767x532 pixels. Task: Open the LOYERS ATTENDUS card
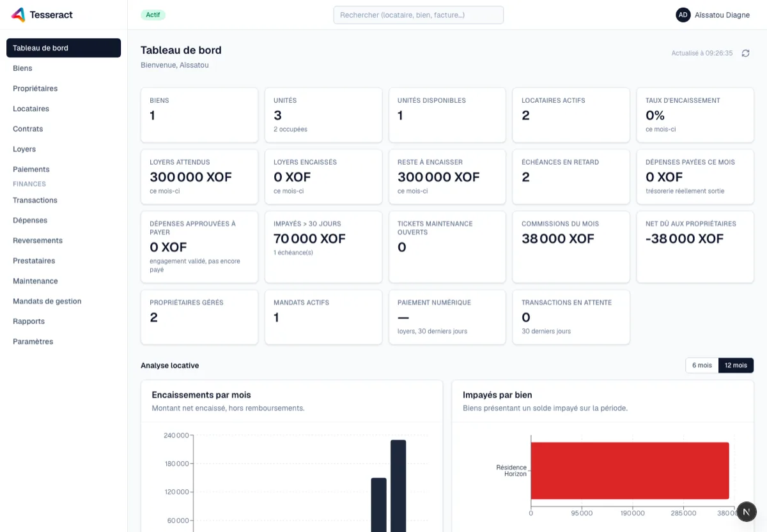[x=199, y=177]
